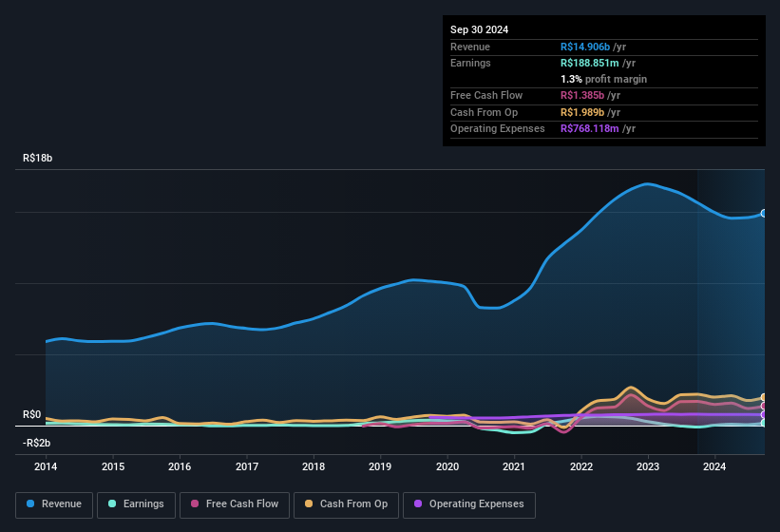Click the R$1.385b free cash flow value
Viewport: 780px width, 532px height.
coord(582,95)
